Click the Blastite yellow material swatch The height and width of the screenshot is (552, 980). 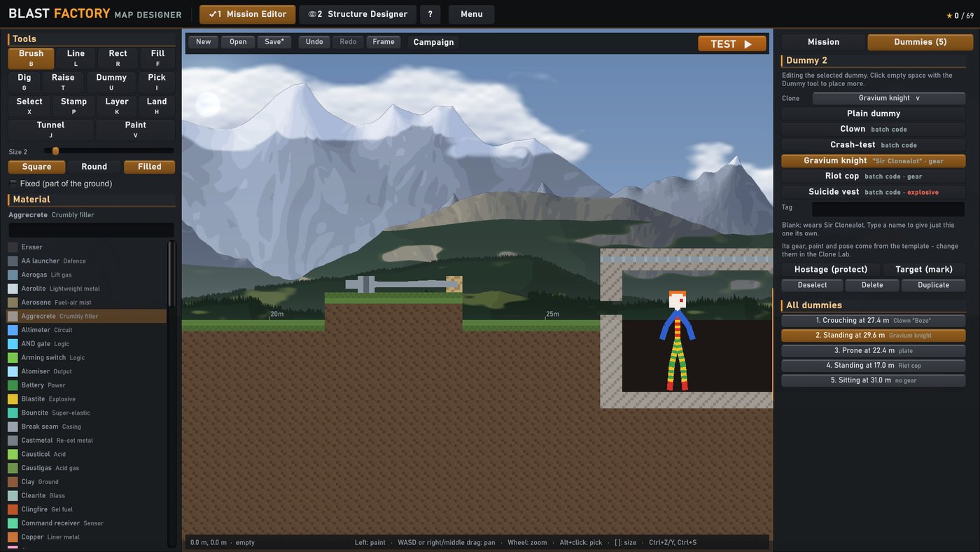pos(13,399)
